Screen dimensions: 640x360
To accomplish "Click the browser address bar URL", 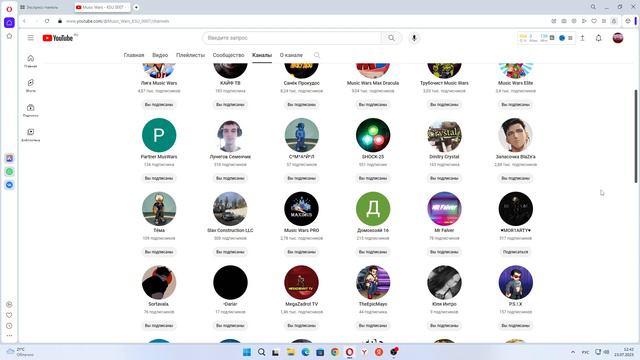I will [118, 21].
